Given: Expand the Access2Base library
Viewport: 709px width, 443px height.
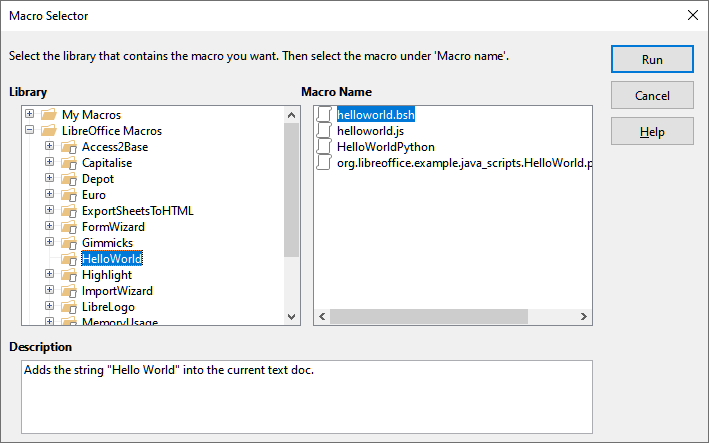Looking at the screenshot, I should pos(49,146).
